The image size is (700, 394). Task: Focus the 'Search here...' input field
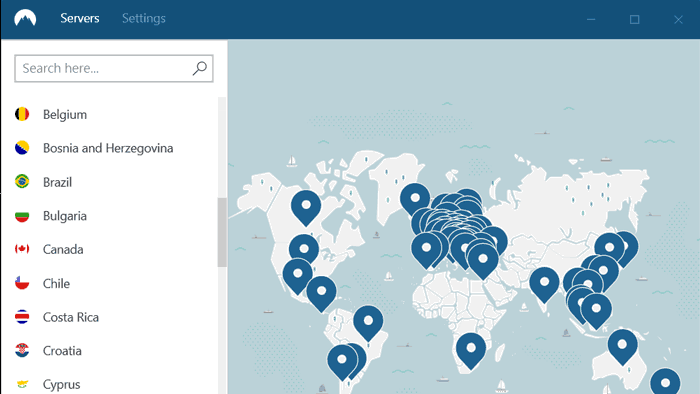[114, 68]
